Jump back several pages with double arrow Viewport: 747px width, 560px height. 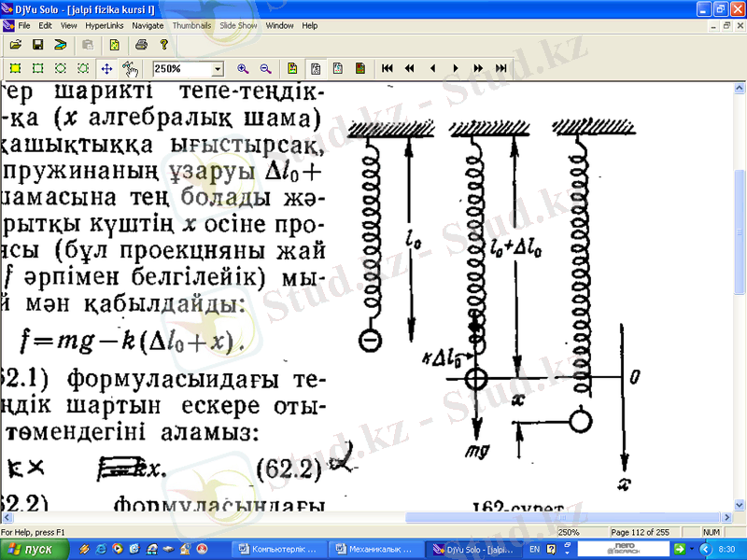coord(410,68)
